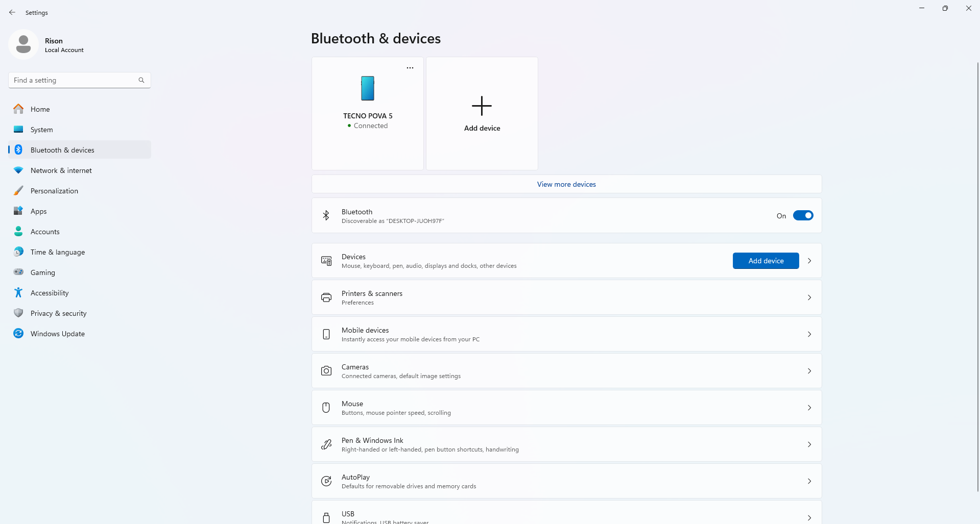The width and height of the screenshot is (980, 524).
Task: Click the plus icon on Add device tile
Action: tap(482, 106)
